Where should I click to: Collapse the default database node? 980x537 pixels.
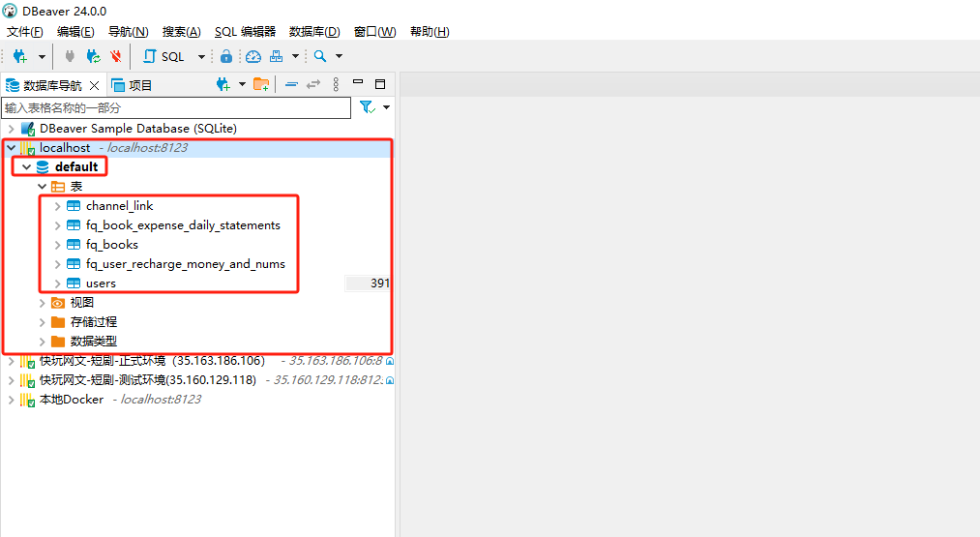click(26, 167)
